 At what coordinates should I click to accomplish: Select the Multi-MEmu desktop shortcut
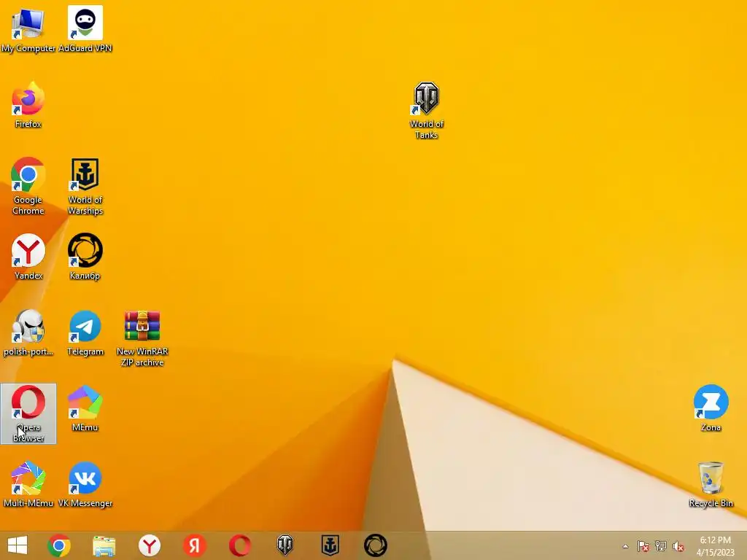click(28, 484)
